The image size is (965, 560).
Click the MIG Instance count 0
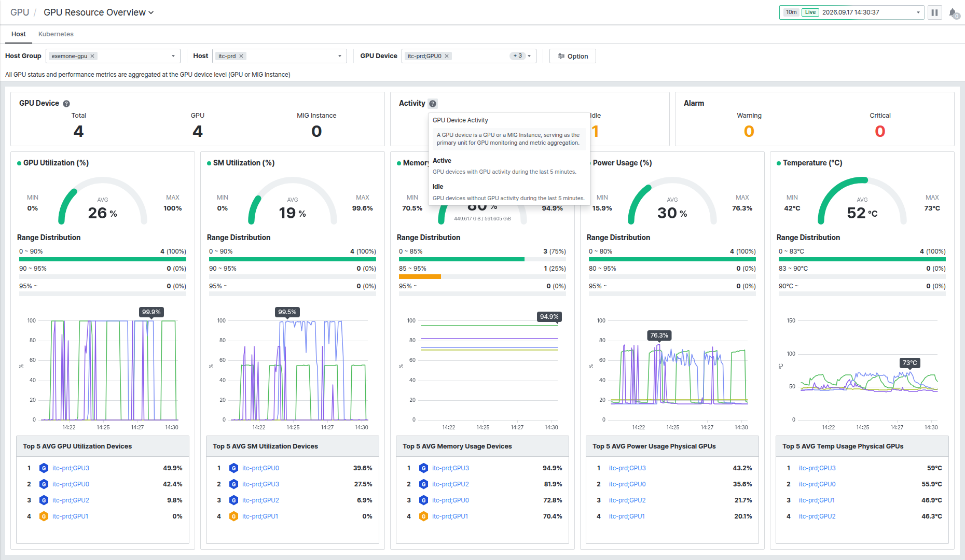(x=316, y=131)
